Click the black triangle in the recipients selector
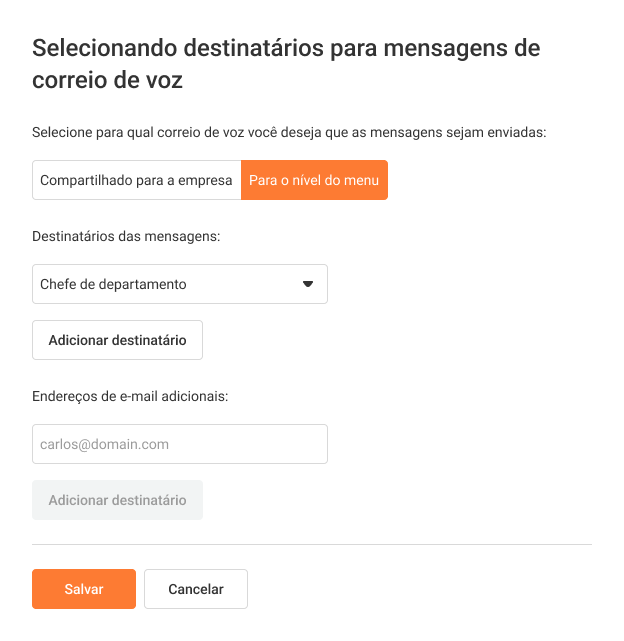The width and height of the screenshot is (624, 641). click(x=308, y=284)
